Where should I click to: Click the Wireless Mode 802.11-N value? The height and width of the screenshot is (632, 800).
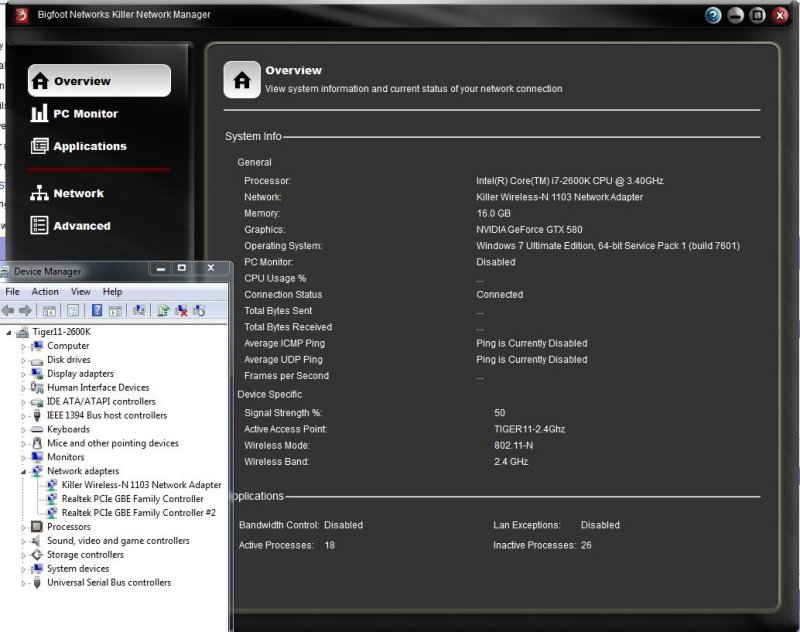(513, 445)
